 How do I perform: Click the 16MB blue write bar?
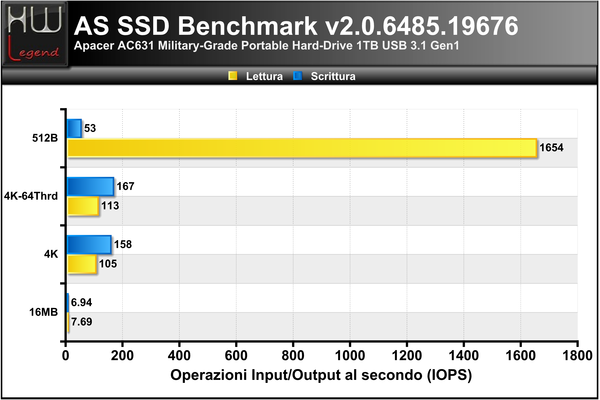pos(68,302)
